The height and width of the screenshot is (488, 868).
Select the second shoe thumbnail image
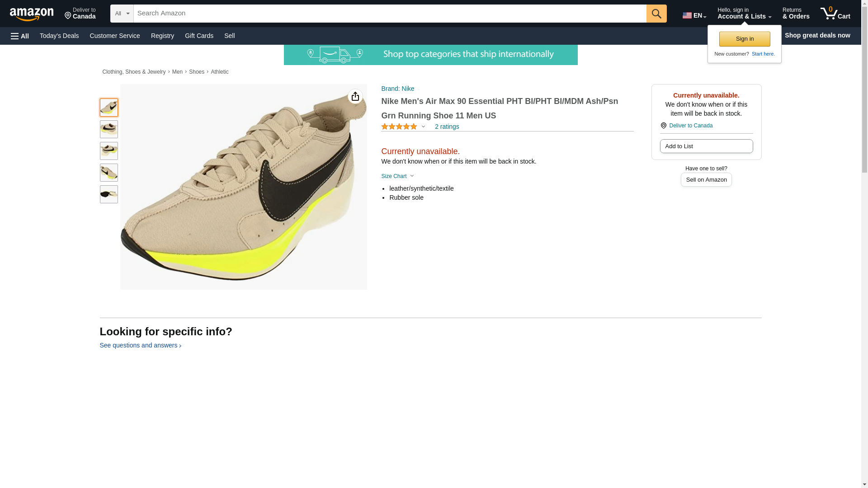(108, 129)
